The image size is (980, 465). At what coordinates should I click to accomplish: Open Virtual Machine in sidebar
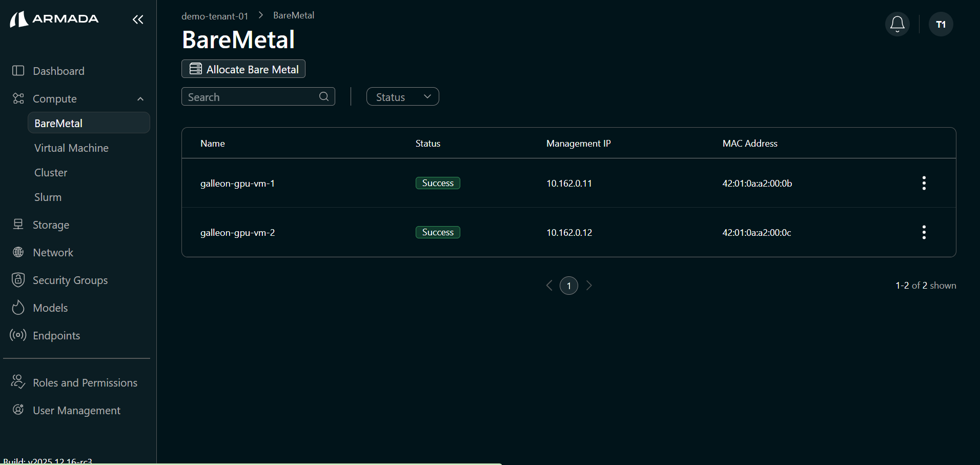[x=71, y=148]
